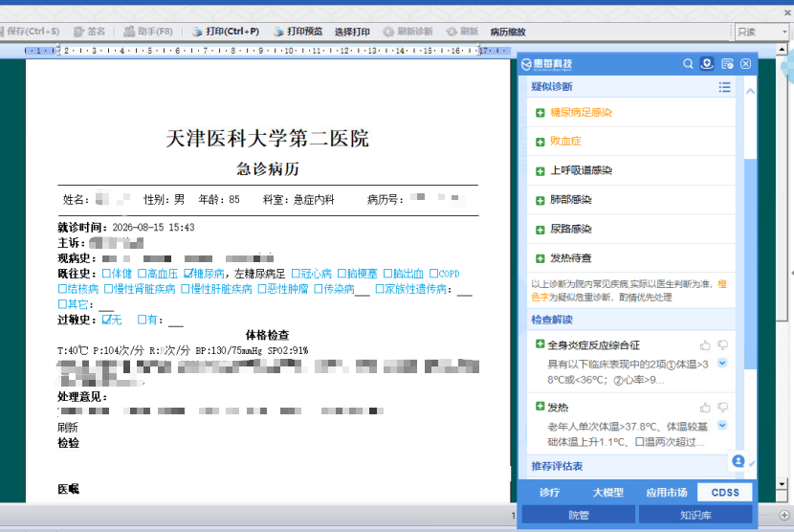Image resolution: width=794 pixels, height=532 pixels.
Task: Click 选择打印 selective print
Action: [352, 32]
